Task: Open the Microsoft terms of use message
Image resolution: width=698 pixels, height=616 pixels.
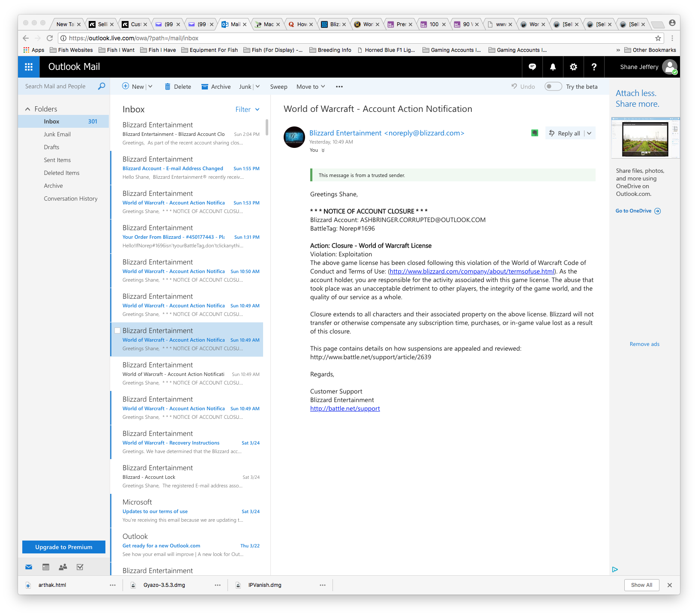Action: [187, 511]
